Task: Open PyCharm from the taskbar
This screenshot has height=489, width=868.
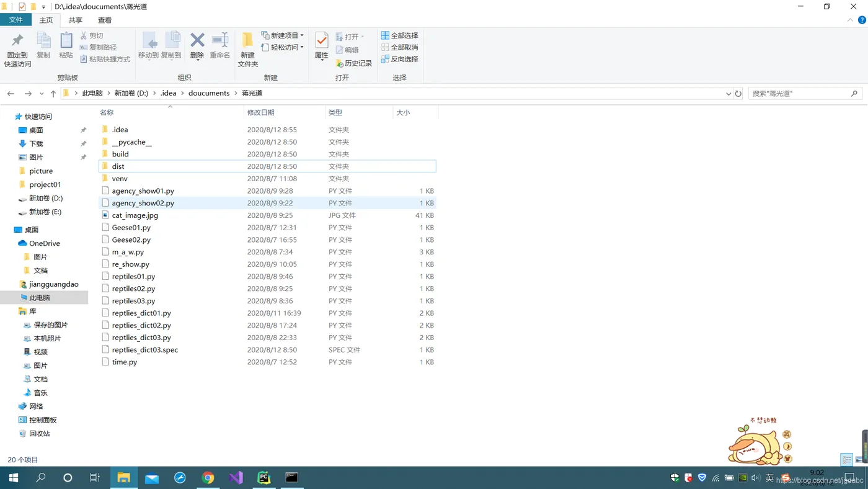Action: point(264,477)
